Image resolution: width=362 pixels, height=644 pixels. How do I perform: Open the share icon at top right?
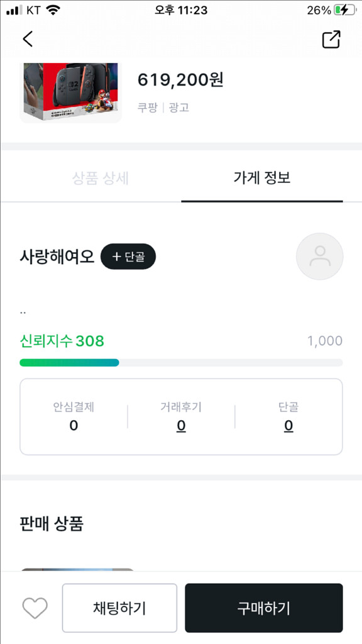pyautogui.click(x=331, y=38)
